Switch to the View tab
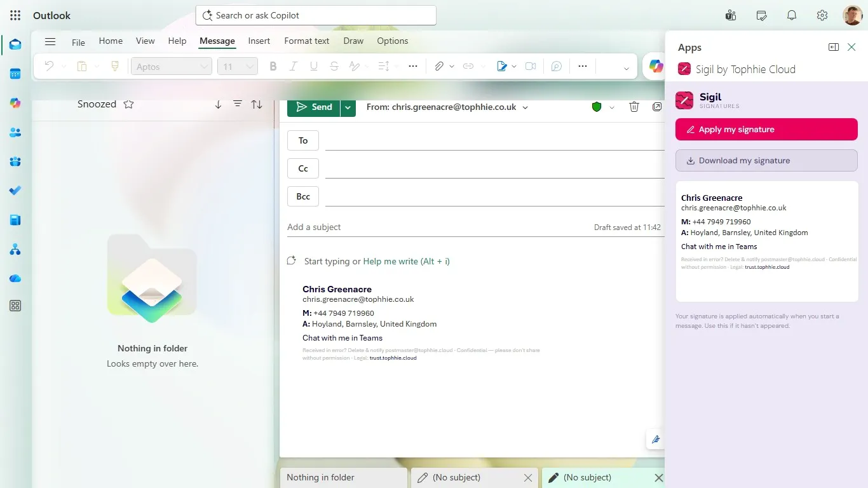 [x=145, y=41]
